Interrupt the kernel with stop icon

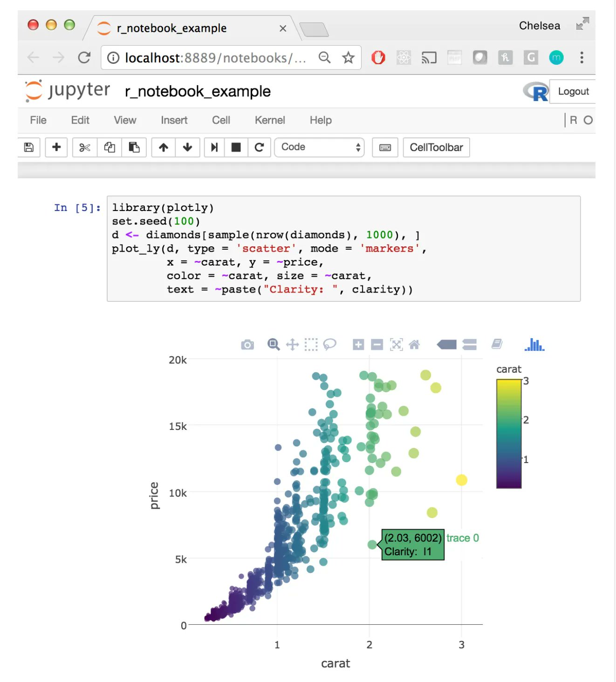pyautogui.click(x=236, y=148)
